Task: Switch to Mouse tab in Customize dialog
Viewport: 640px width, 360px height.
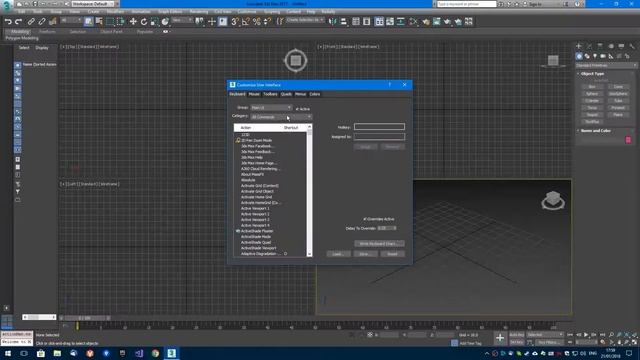Action: [x=254, y=94]
